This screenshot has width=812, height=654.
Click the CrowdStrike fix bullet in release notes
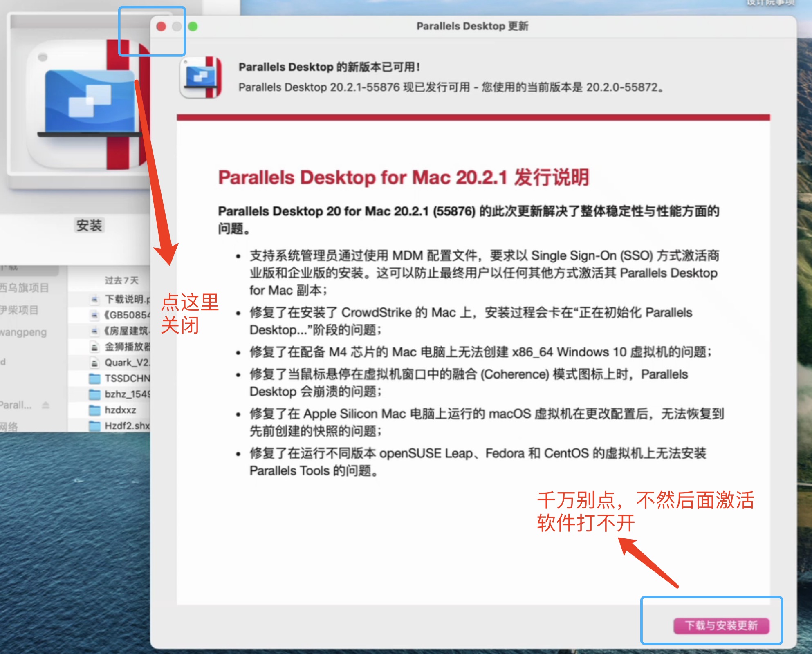471,321
